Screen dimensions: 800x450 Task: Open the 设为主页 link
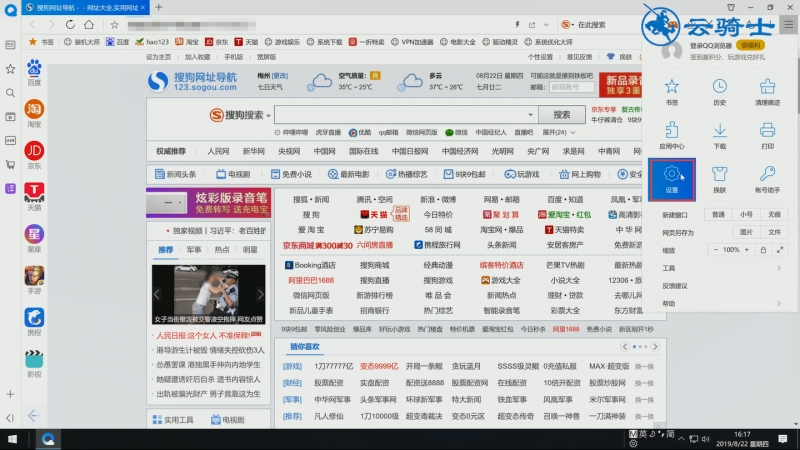(159, 57)
